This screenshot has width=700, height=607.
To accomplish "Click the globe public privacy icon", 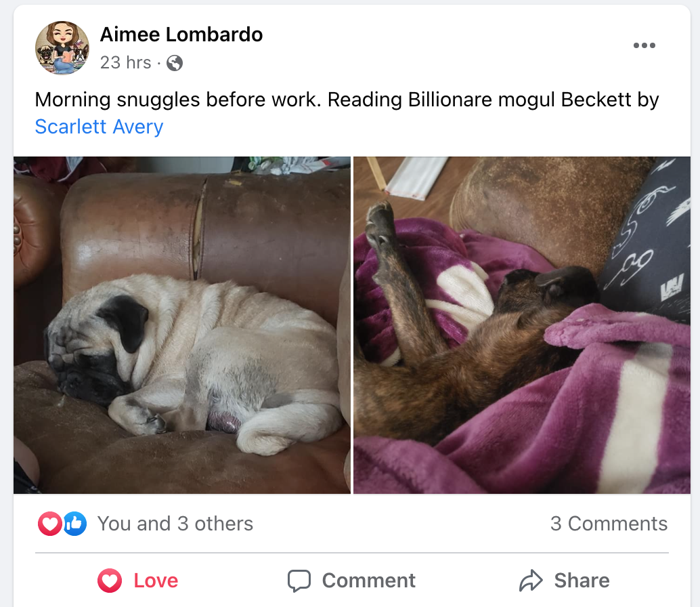I will 175,63.
